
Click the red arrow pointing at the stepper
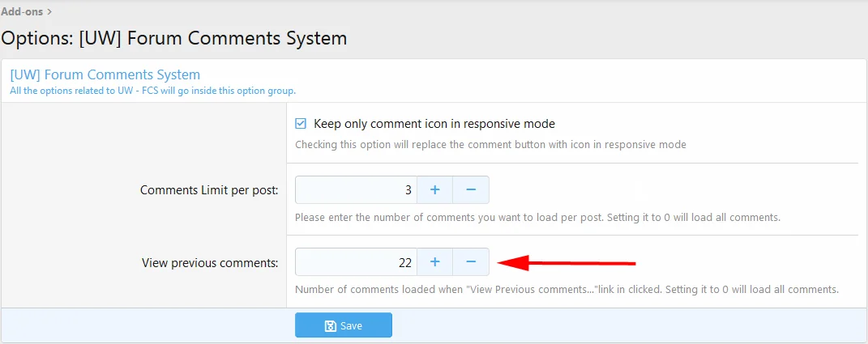[567, 262]
